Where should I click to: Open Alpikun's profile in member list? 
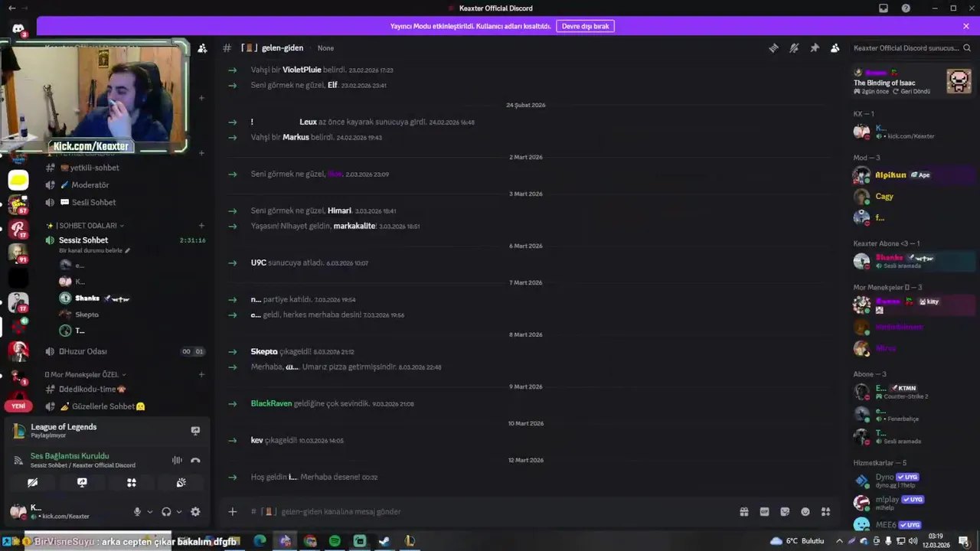[x=913, y=175]
